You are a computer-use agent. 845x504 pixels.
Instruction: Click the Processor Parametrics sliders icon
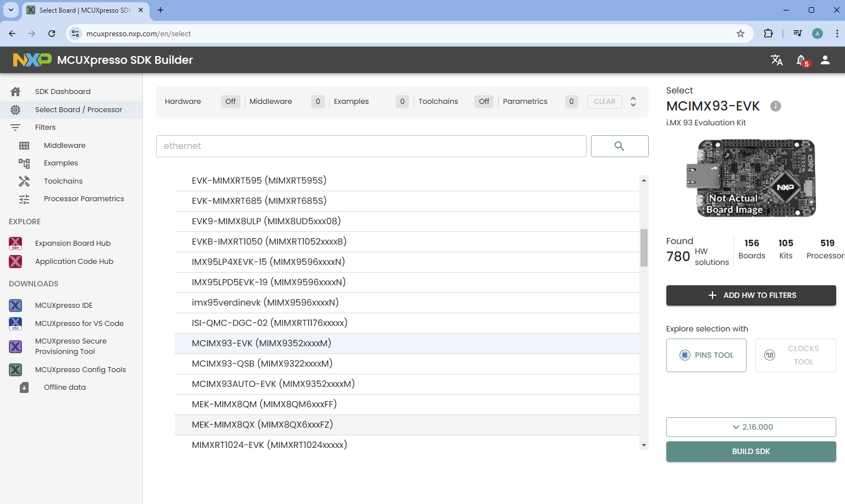[24, 199]
